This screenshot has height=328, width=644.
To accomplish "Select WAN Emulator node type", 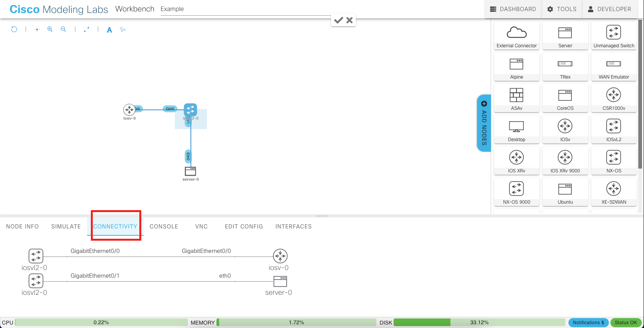I will [x=614, y=67].
